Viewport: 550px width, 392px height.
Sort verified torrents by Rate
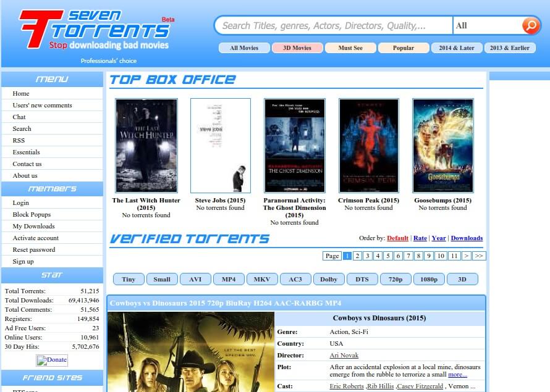420,238
